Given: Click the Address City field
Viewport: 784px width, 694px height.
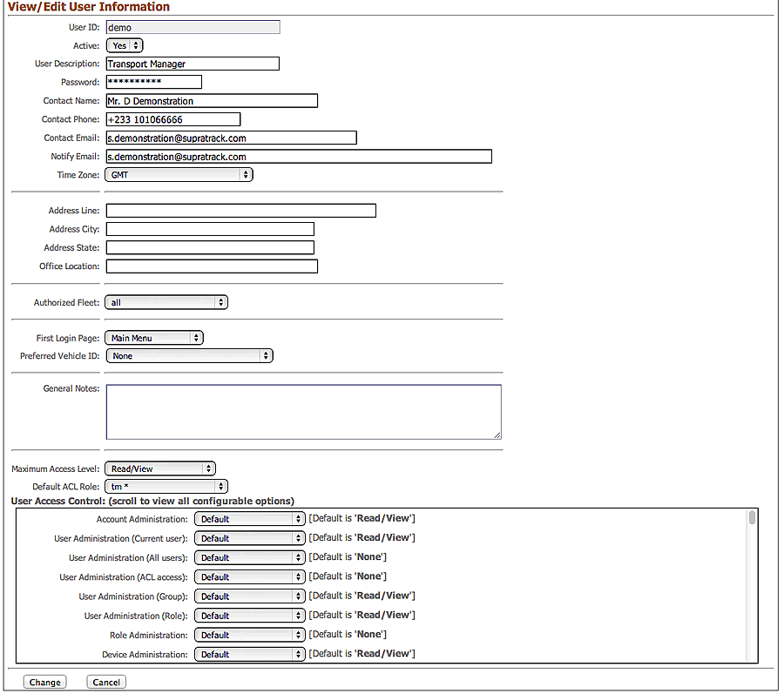Looking at the screenshot, I should pyautogui.click(x=210, y=229).
